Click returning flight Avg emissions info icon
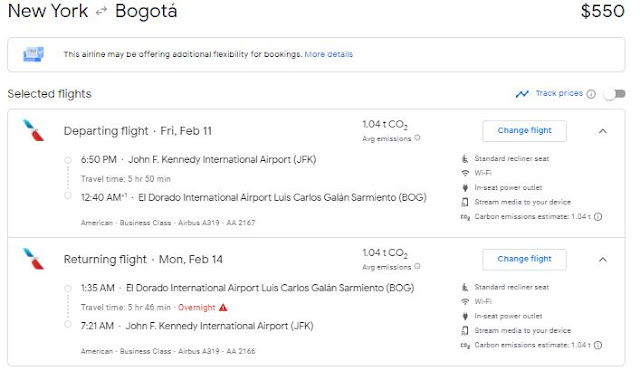The image size is (640, 380). click(417, 267)
